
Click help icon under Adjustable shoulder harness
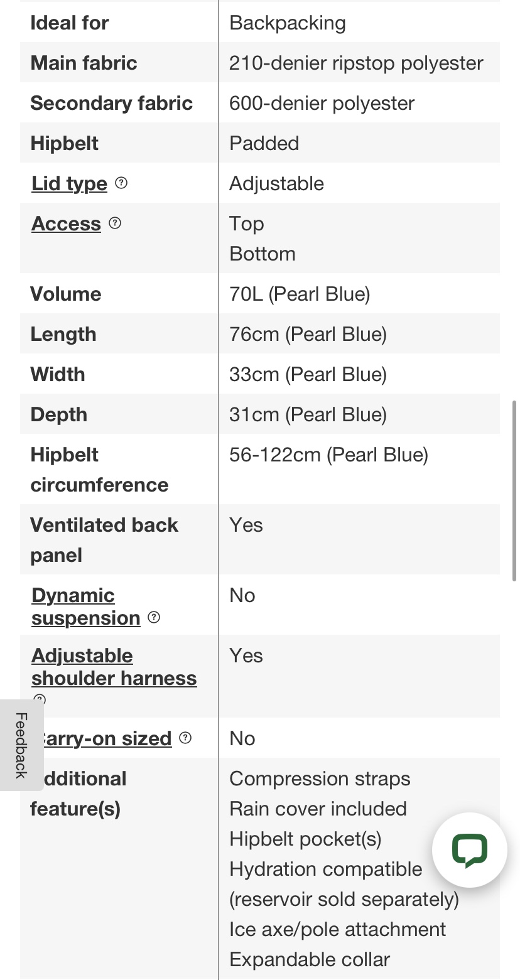point(40,699)
